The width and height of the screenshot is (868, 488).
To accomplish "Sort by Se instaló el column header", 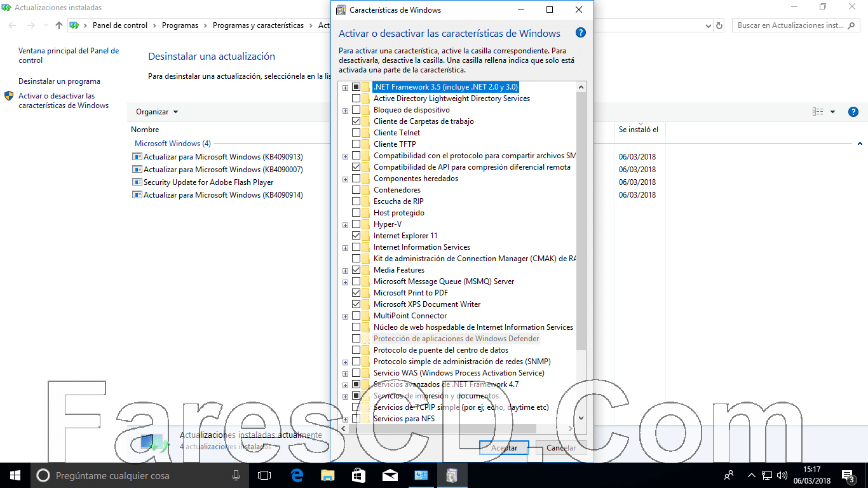I will pos(639,130).
